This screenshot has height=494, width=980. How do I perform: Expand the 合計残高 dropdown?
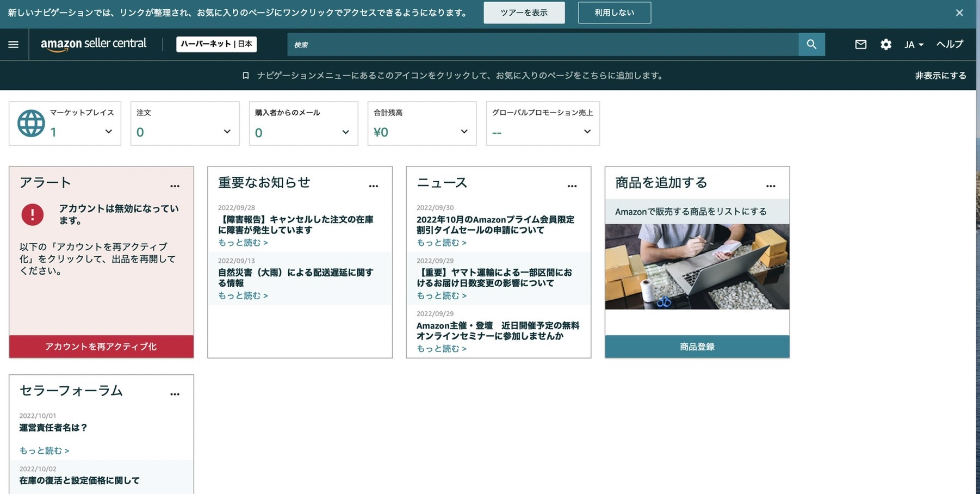tap(464, 131)
